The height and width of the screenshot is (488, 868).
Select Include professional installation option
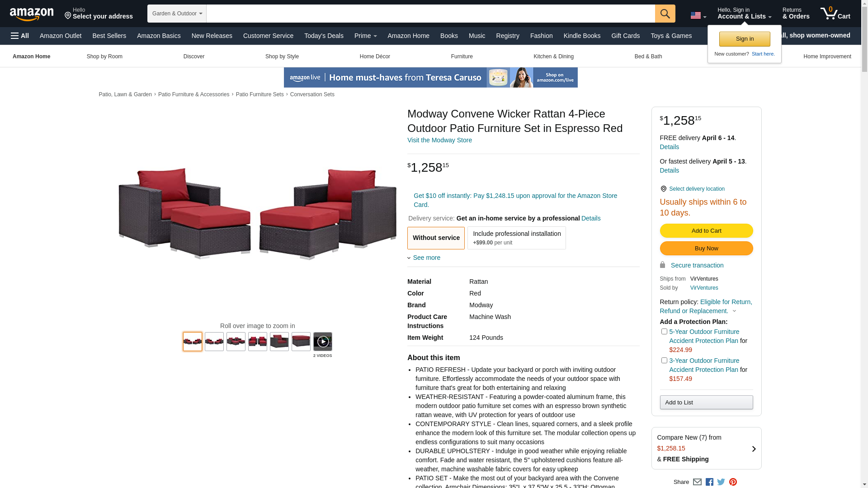tap(517, 238)
